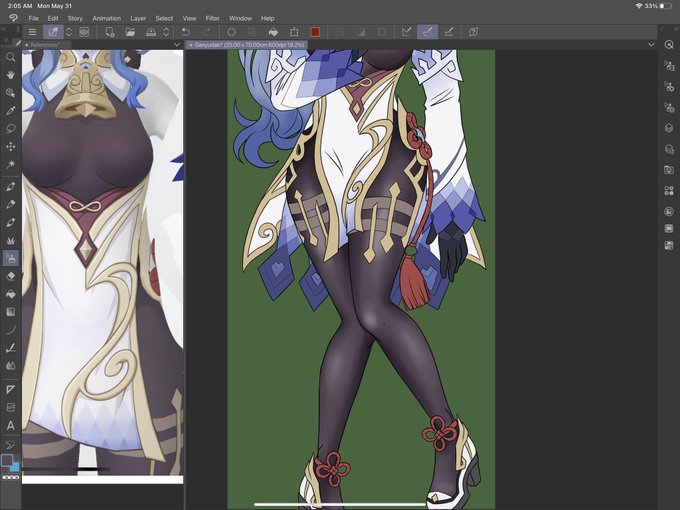Save the current document

[151, 32]
